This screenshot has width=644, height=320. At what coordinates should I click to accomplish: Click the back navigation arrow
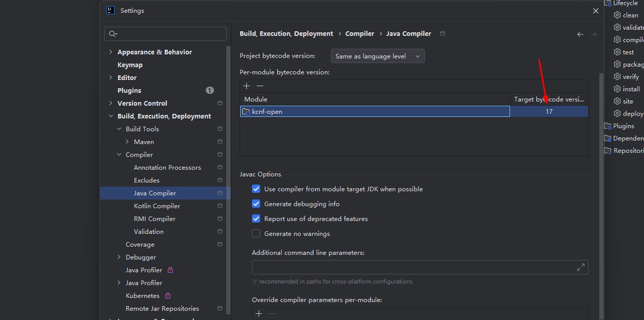click(580, 34)
